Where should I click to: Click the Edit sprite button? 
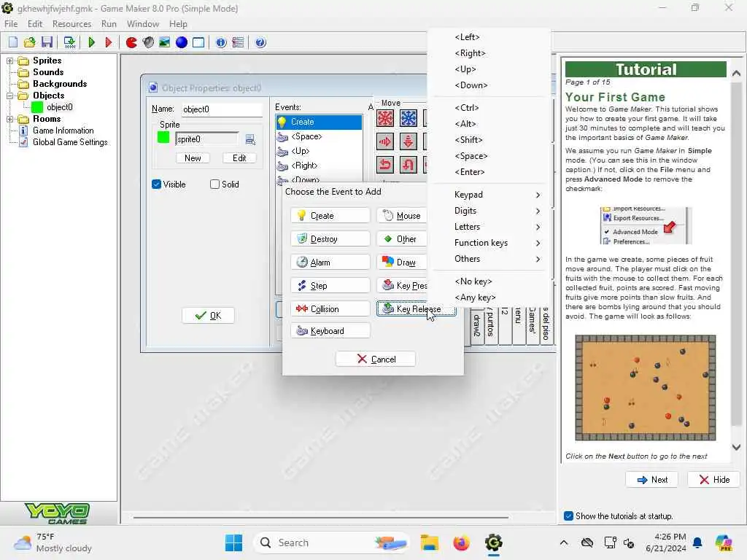click(239, 158)
